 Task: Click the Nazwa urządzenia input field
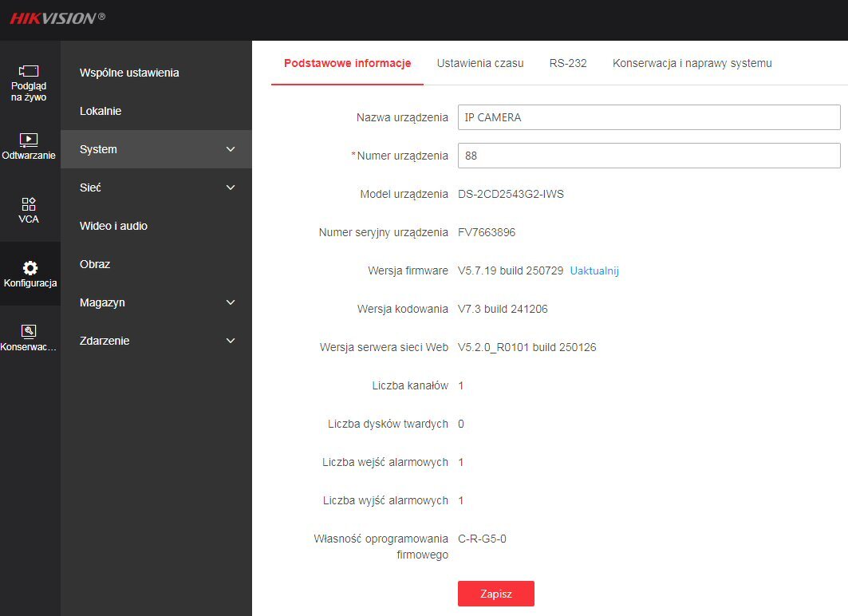pos(649,117)
